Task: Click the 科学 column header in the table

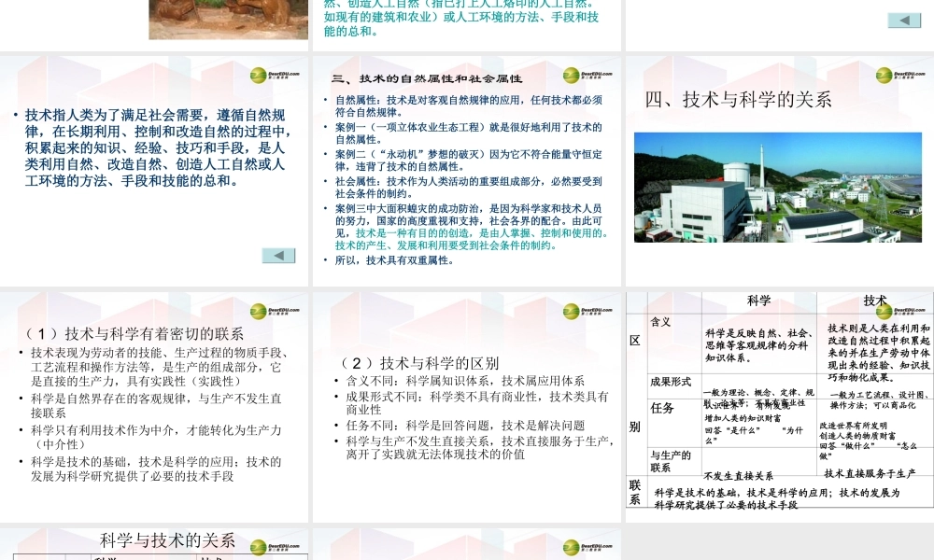Action: click(758, 301)
